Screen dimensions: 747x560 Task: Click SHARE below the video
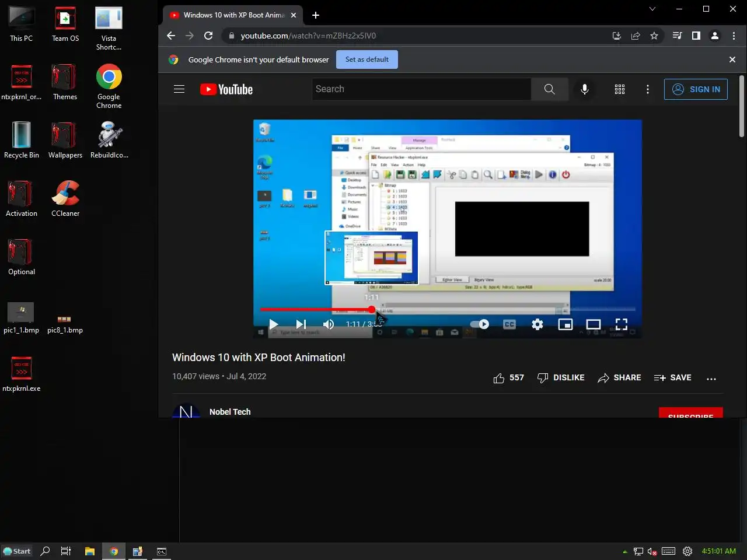[619, 378]
